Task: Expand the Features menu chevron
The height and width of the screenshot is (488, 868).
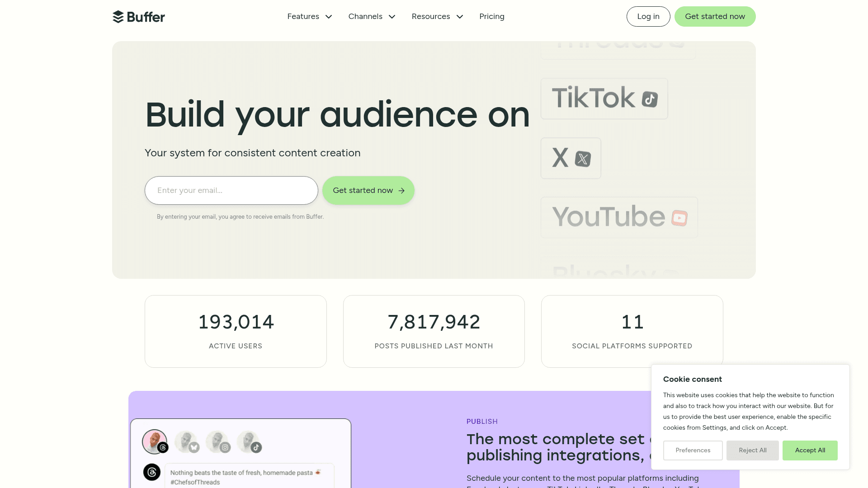Action: (329, 17)
